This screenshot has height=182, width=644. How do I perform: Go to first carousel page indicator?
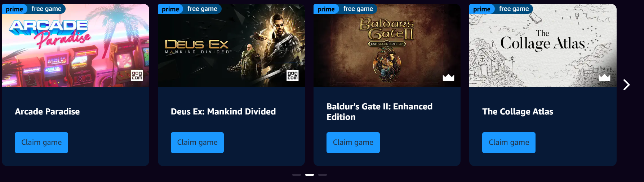click(x=297, y=175)
